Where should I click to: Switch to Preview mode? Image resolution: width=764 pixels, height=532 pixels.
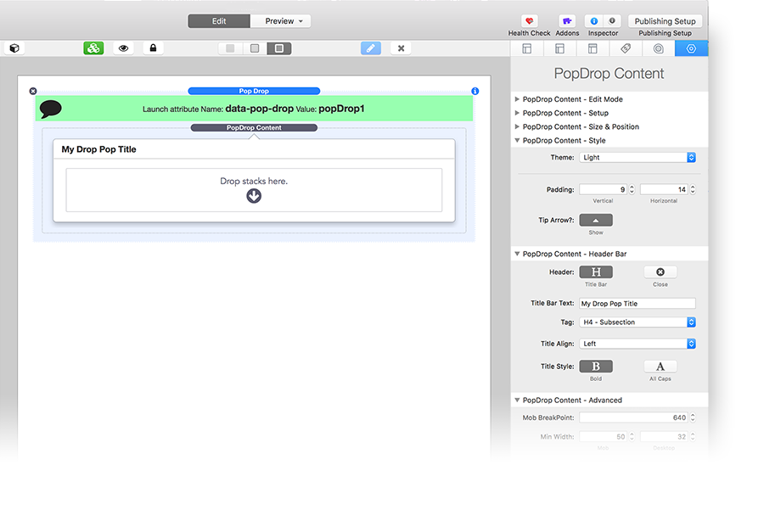coord(280,21)
